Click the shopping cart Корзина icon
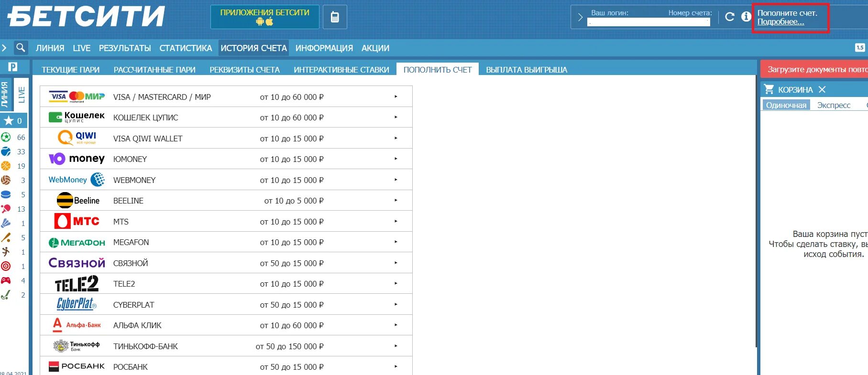This screenshot has height=375, width=868. [x=769, y=89]
